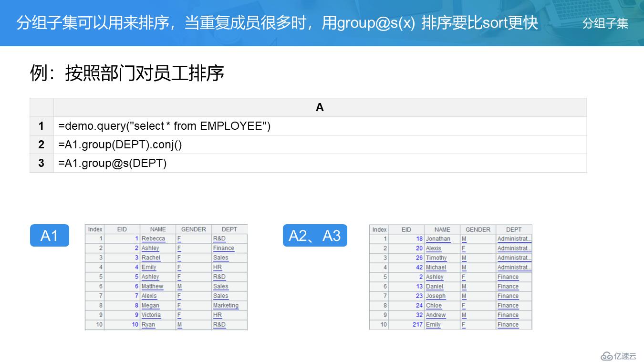Screen dimensions: 644x362
Task: Click the HR department cell in Victoria's row
Action: (229, 315)
